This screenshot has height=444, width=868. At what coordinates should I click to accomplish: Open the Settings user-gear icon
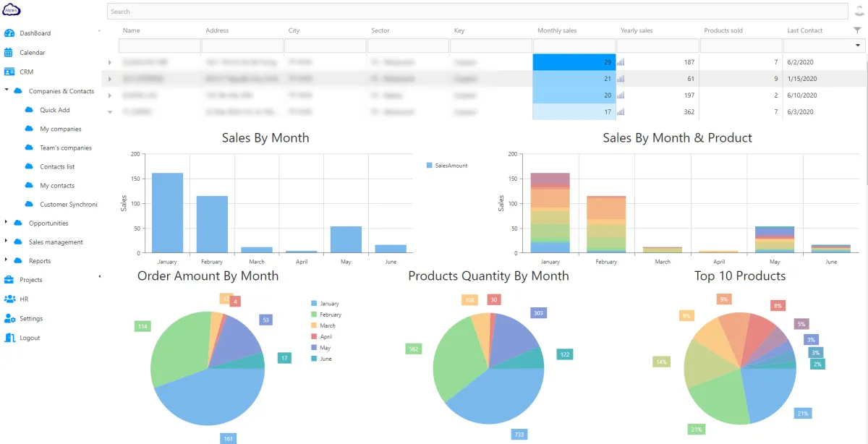click(9, 318)
